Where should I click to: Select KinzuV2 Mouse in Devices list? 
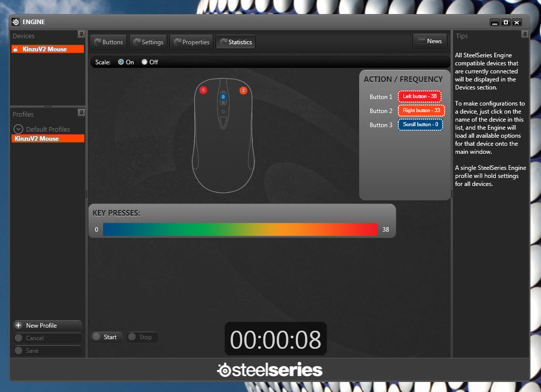48,49
